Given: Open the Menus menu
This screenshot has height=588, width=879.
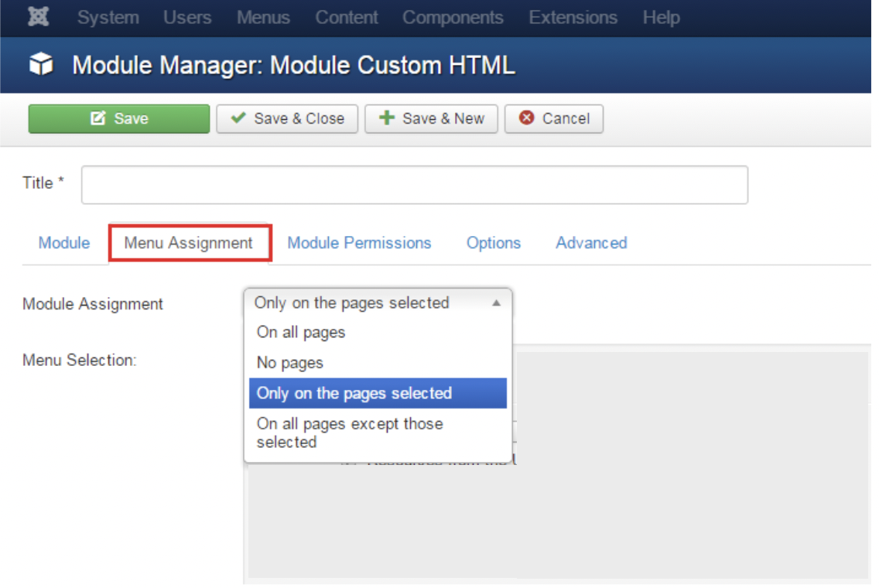Looking at the screenshot, I should tap(263, 18).
